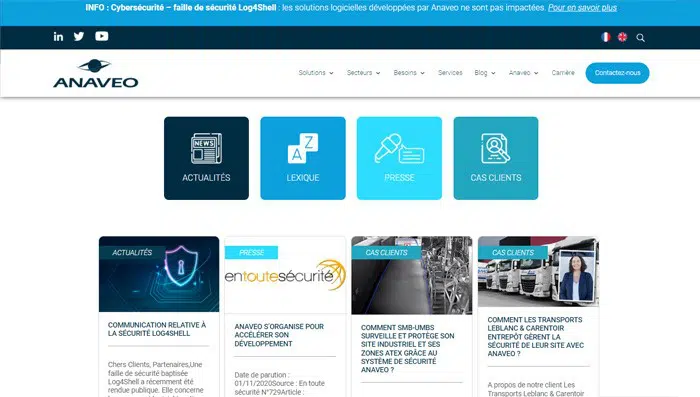
Task: Open 'Comment les Transports Leblanc & Carentoir' title
Action: 535,337
